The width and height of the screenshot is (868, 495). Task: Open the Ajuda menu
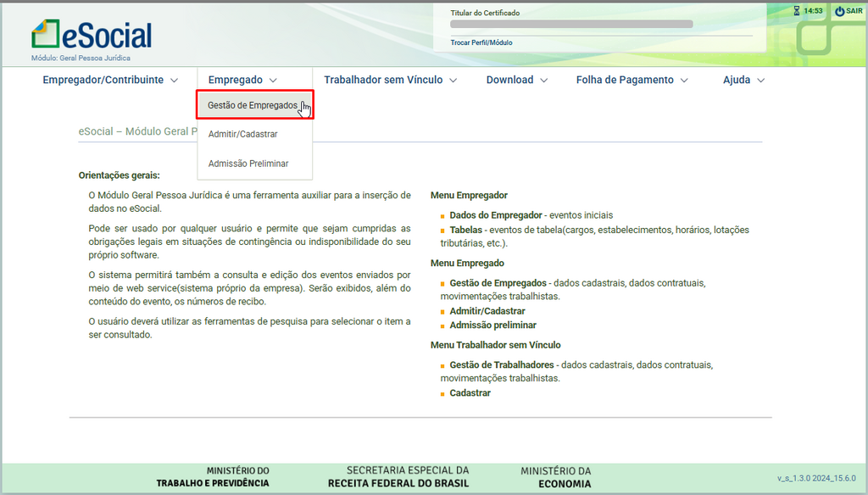pos(743,80)
